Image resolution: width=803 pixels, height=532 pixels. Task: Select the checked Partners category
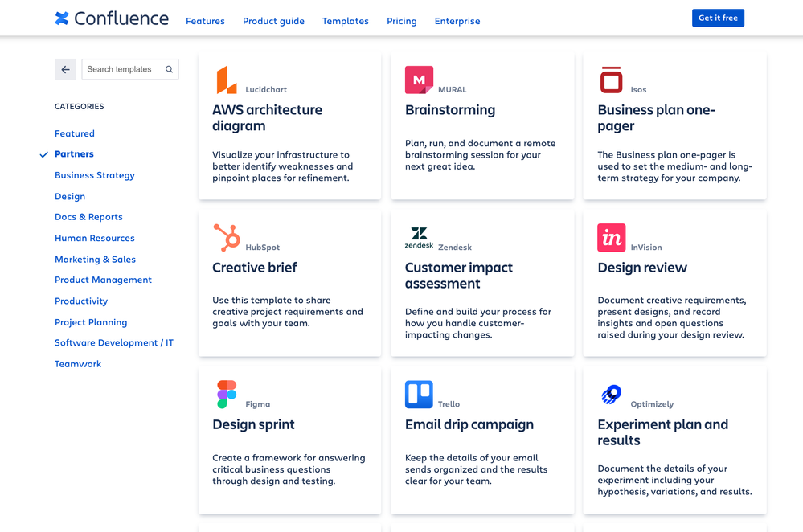74,154
